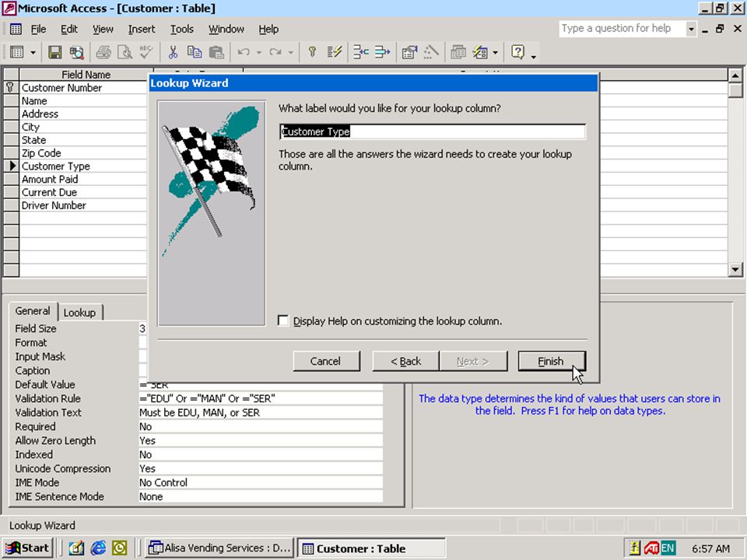Click the EN language tray indicator
This screenshot has height=560, width=747.
668,548
